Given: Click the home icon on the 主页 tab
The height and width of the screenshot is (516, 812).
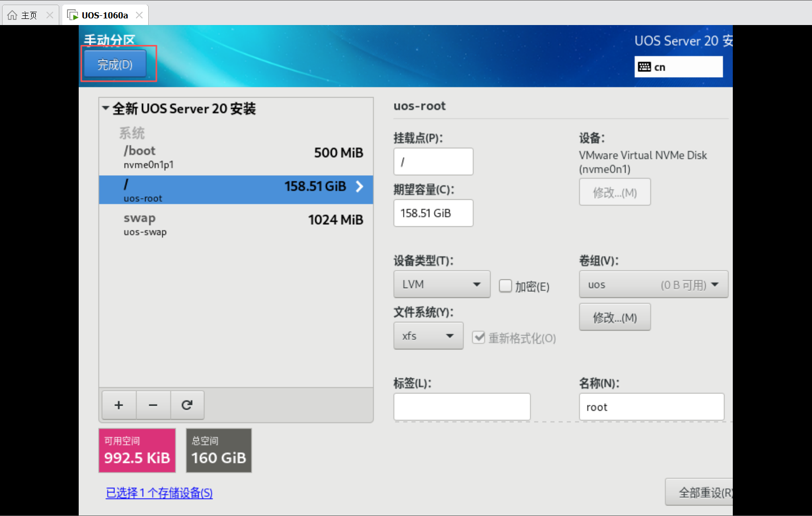Looking at the screenshot, I should click(x=12, y=15).
